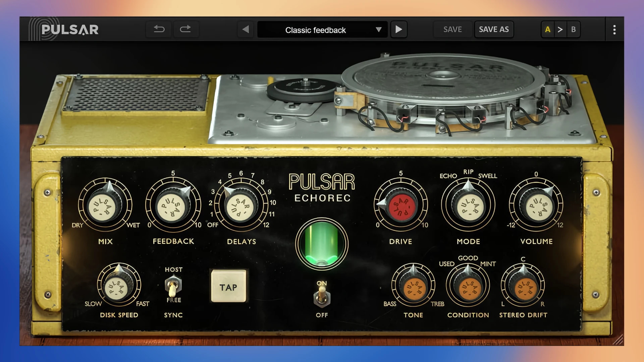Go to the previous preset arrow
Screen dimensions: 644x362
[246, 29]
